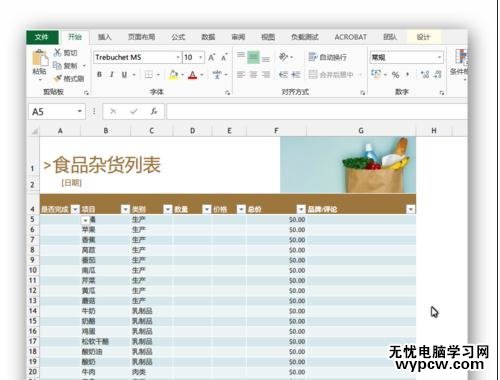Select the grocery bag picture
Screen dimensions: 500x380
(348, 165)
